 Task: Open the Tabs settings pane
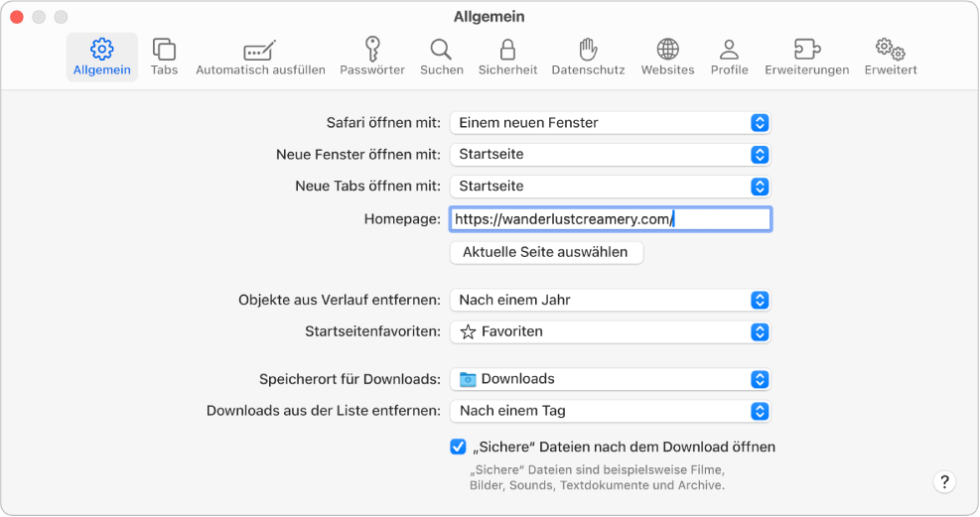[x=164, y=57]
